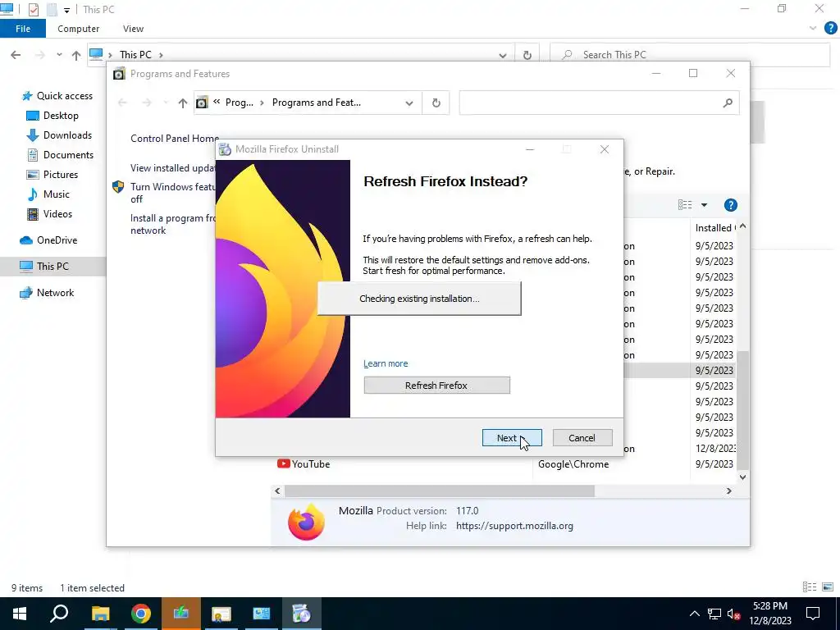Click the scroll down arrow in programs list
The image size is (840, 630).
click(742, 477)
